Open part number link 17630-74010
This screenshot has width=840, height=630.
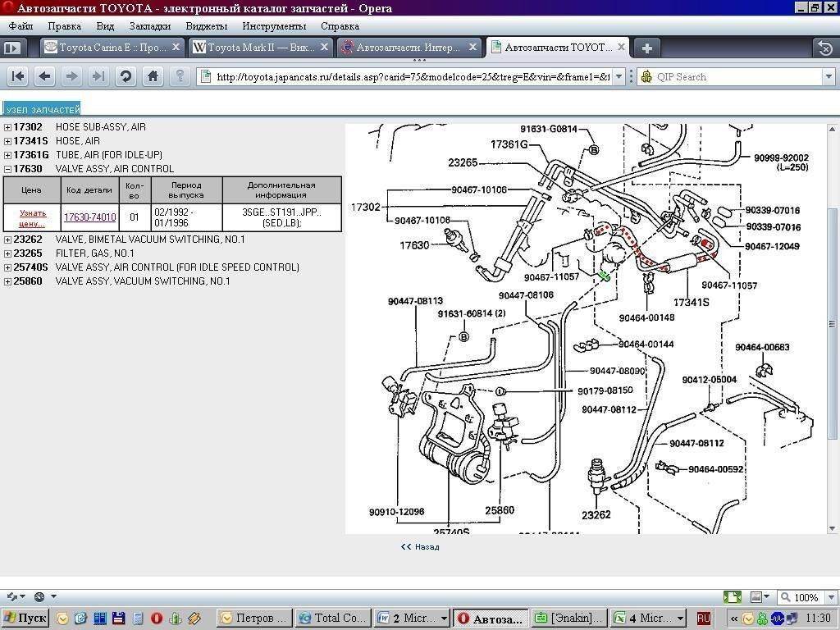pos(90,217)
